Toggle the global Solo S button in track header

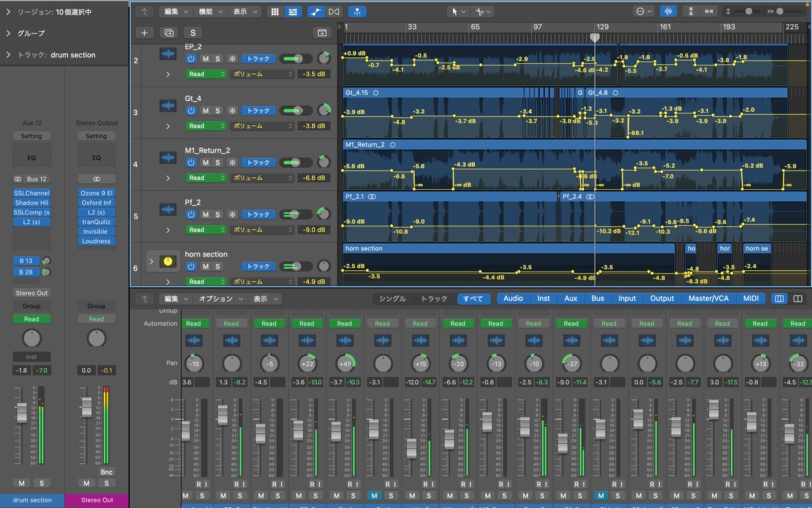(193, 33)
